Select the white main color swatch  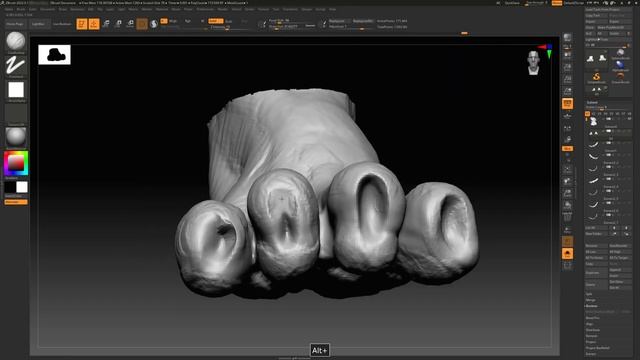point(22,187)
